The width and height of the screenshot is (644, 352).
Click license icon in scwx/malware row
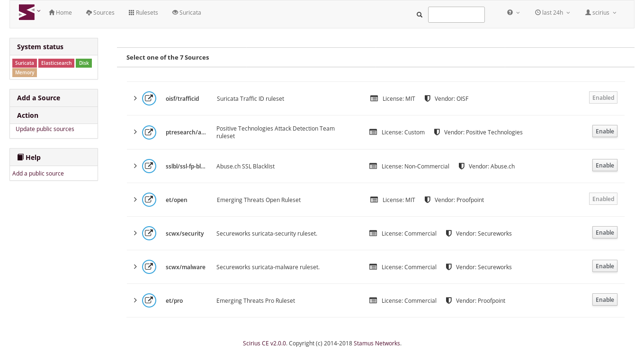click(x=373, y=267)
